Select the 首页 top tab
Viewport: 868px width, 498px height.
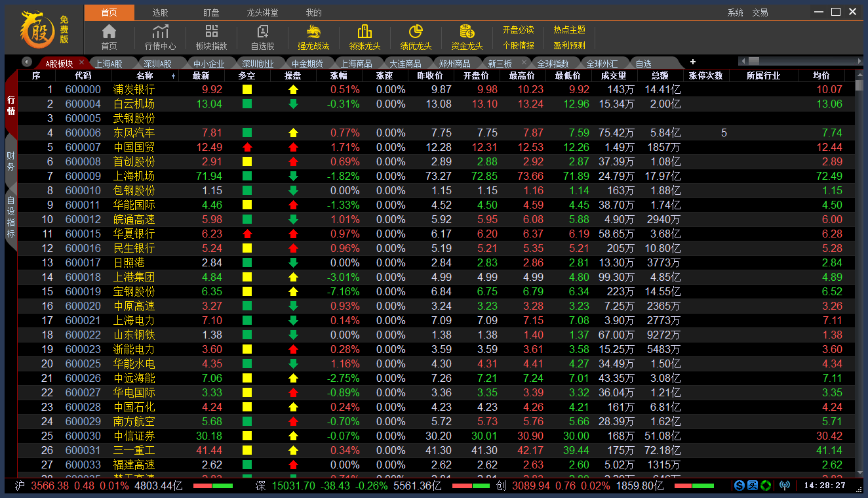[109, 12]
